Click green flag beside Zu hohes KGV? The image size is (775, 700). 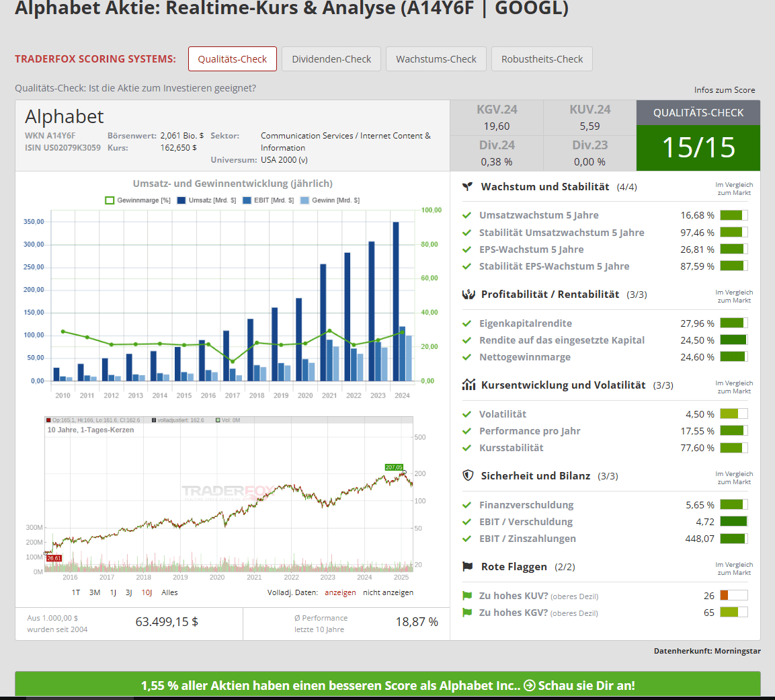[x=467, y=613]
